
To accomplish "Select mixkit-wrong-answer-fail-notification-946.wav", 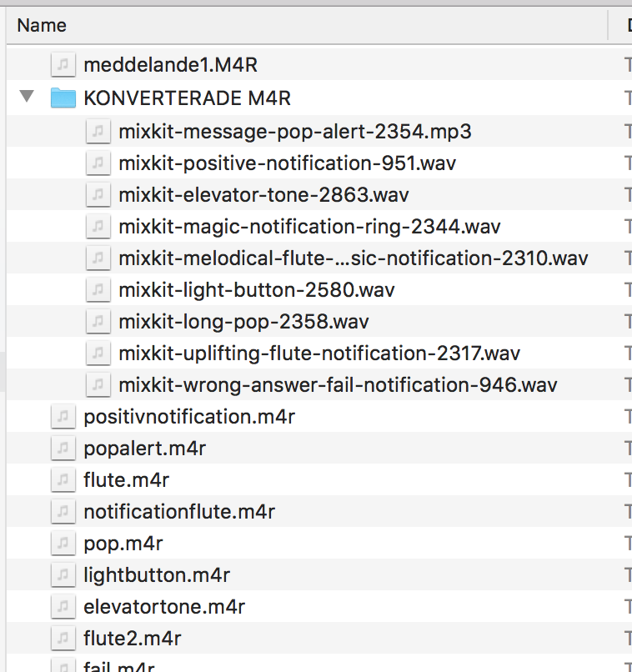I will click(338, 384).
